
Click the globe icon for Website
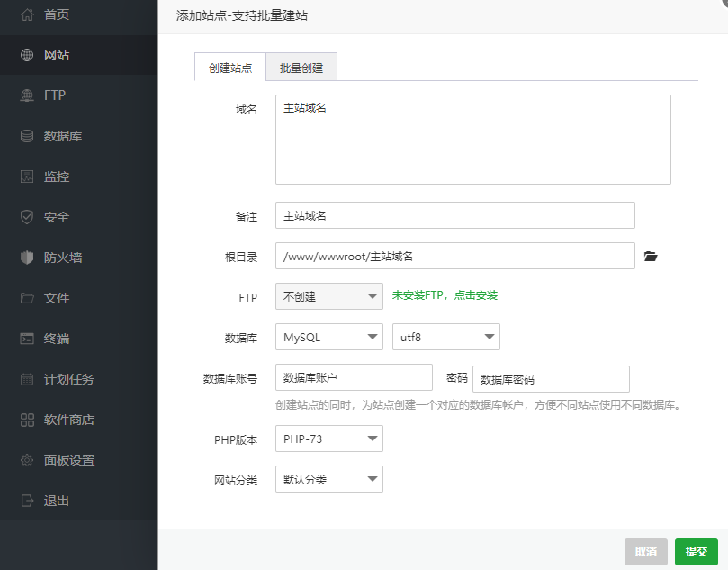(27, 55)
